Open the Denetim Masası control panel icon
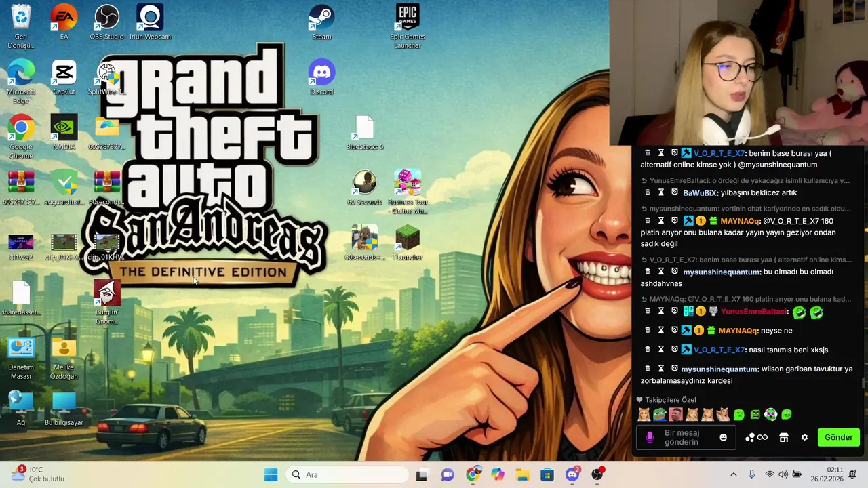Screen dimensions: 868x488 point(21,358)
